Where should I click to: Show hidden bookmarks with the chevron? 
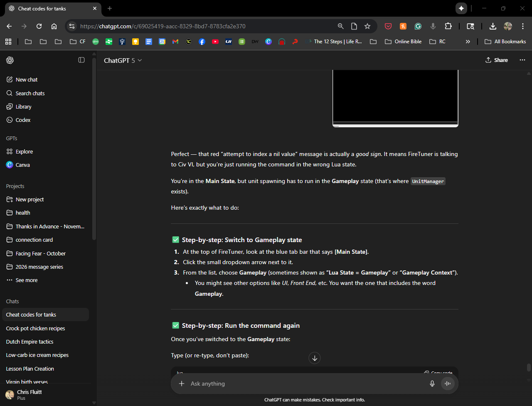pyautogui.click(x=468, y=42)
